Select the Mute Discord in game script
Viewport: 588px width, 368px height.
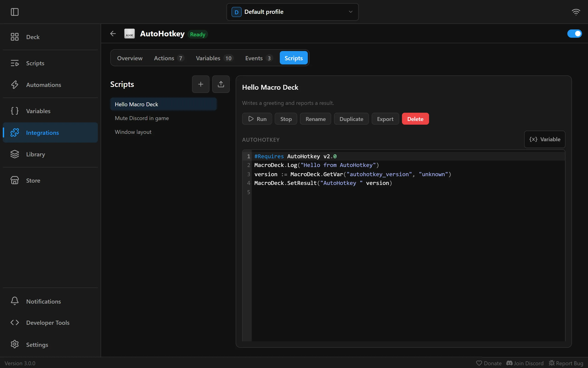coord(163,118)
